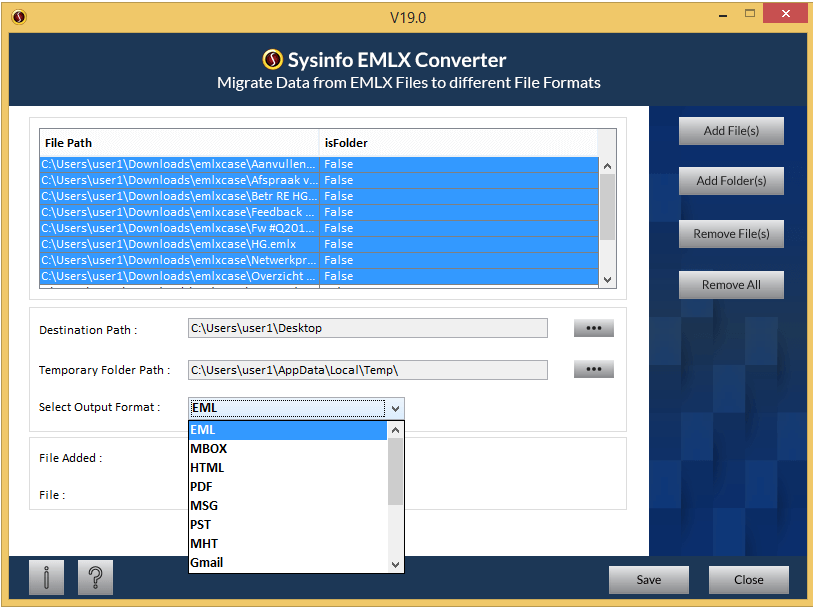Open the info icon button
The height and width of the screenshot is (607, 813).
(46, 577)
